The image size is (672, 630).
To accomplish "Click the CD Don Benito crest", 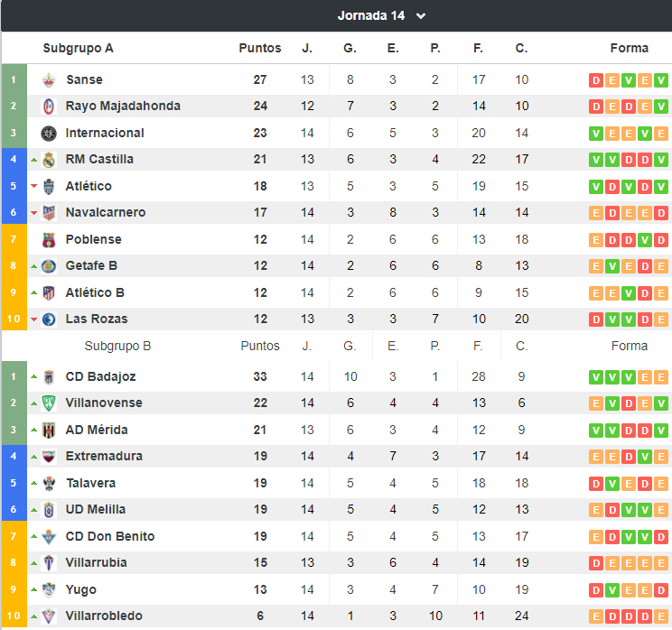I will tap(49, 537).
